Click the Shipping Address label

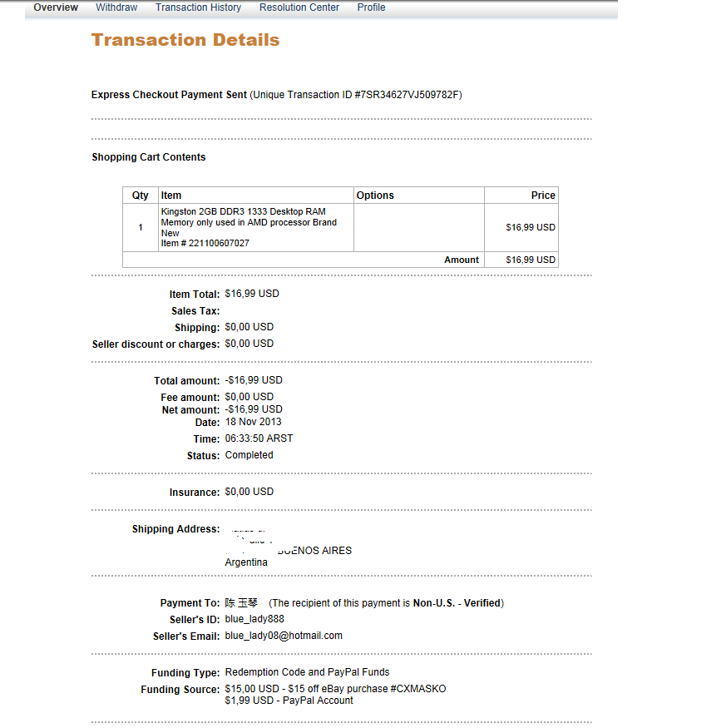(176, 529)
